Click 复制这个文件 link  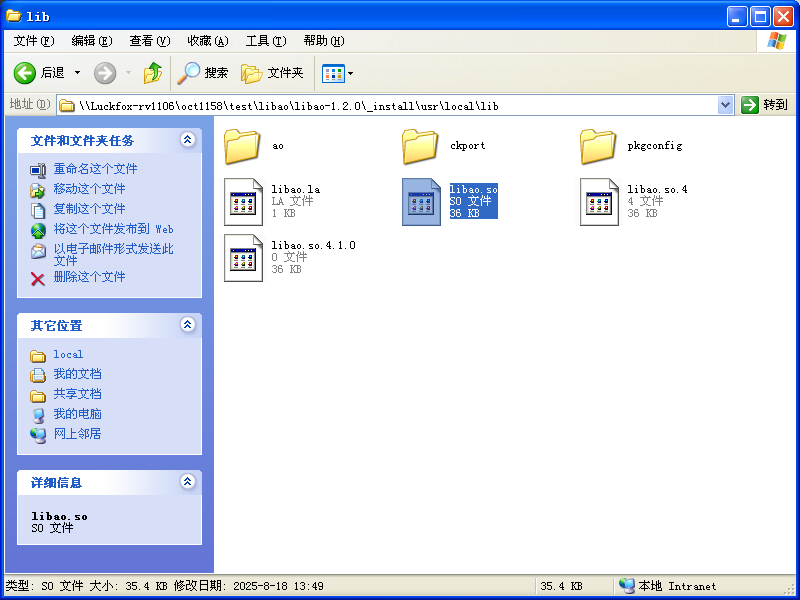point(89,209)
